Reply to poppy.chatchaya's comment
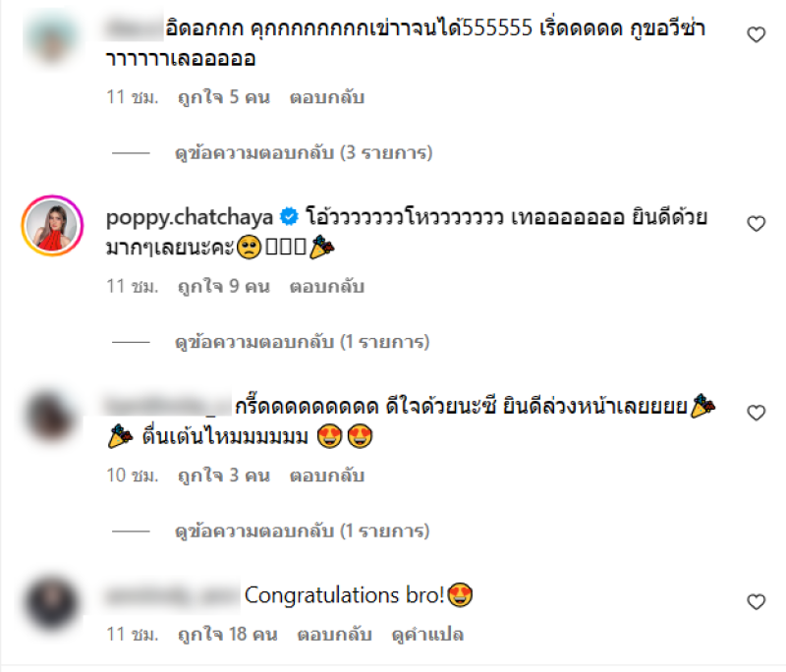Viewport: 786px width, 672px height. tap(327, 287)
